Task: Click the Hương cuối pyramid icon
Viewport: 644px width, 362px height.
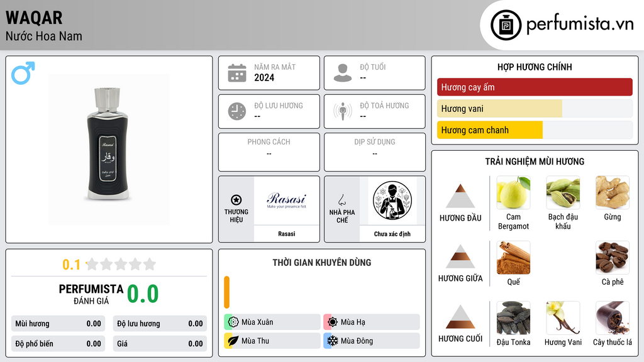Action: (460, 317)
